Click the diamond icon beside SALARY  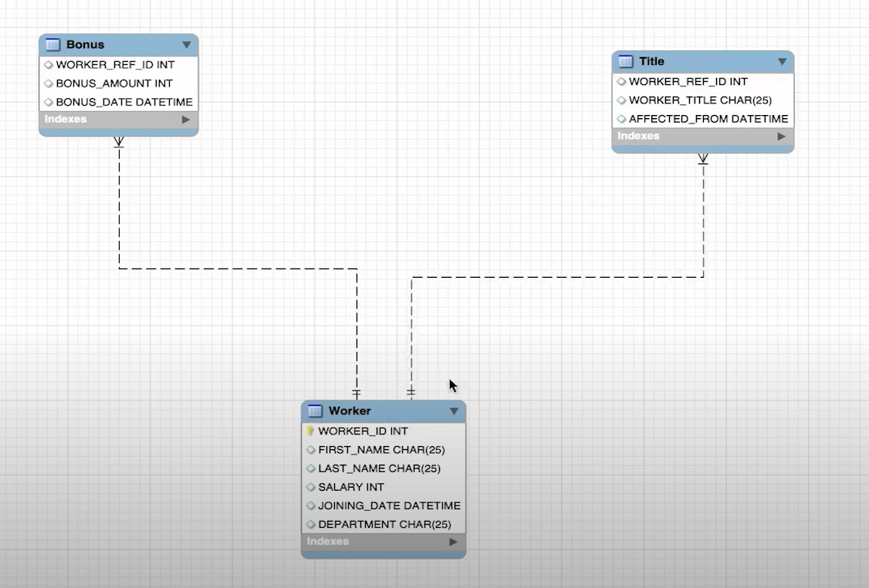point(311,487)
